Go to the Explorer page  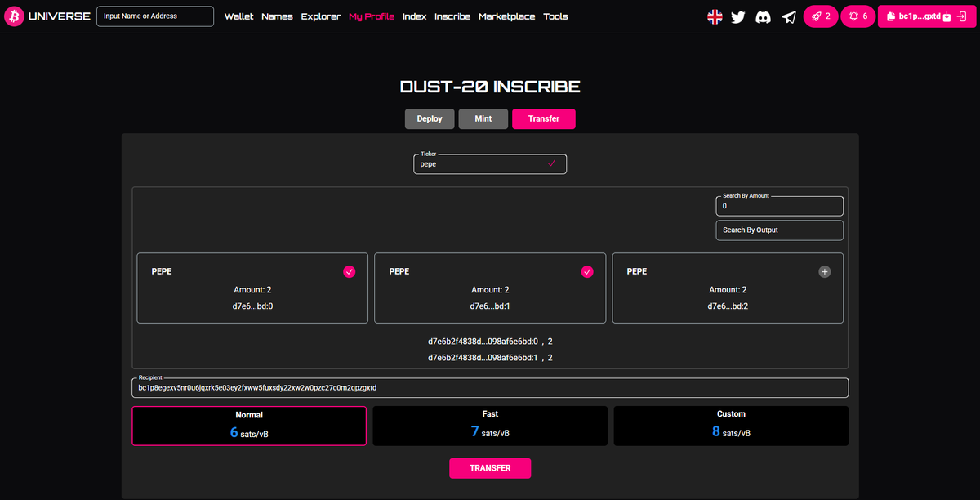click(x=321, y=16)
